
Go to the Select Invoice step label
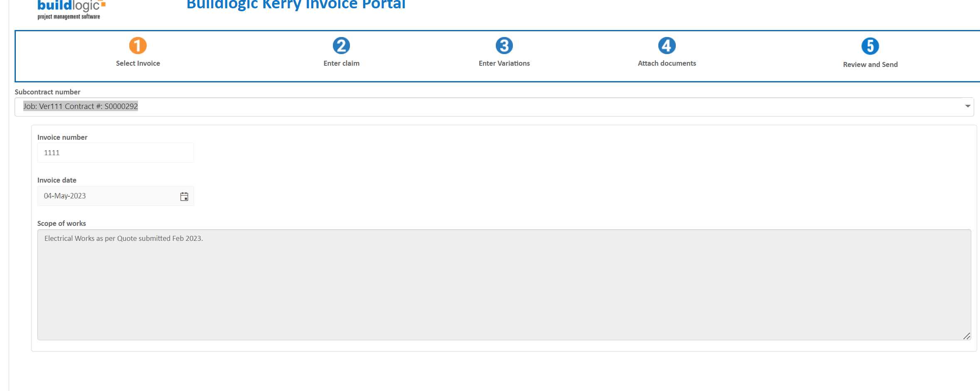(138, 63)
